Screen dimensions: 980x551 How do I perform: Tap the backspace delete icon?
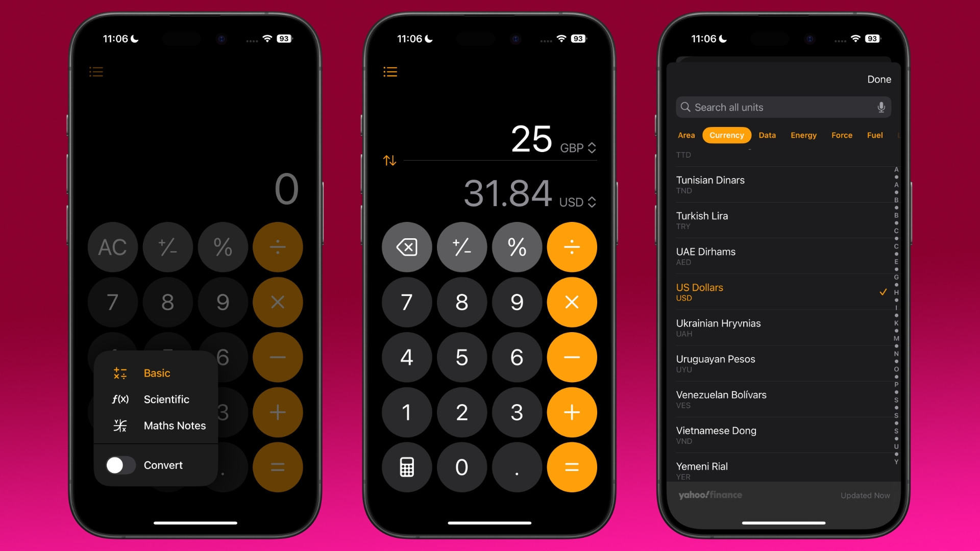405,246
